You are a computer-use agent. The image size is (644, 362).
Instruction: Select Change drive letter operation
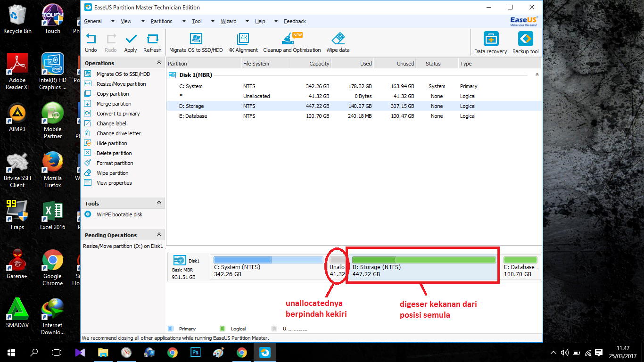[x=118, y=133]
